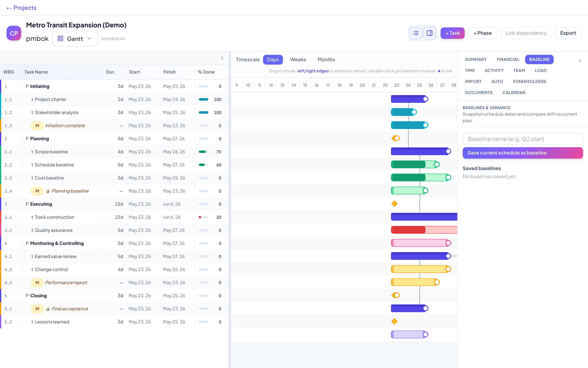Set timescale to Days
This screenshot has width=588, height=368.
tap(273, 60)
